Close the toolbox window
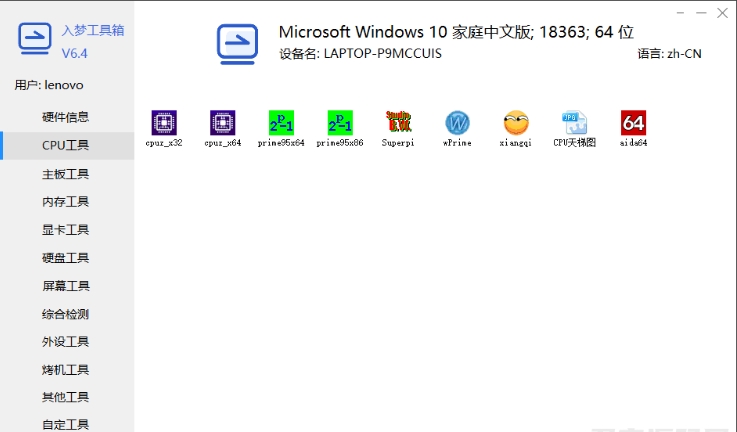The width and height of the screenshot is (737, 432). coord(722,13)
